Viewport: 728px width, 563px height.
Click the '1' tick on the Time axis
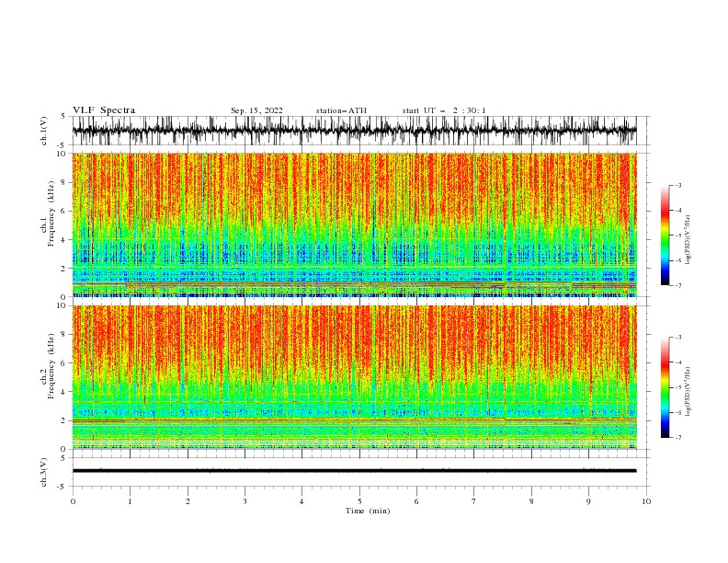point(130,501)
